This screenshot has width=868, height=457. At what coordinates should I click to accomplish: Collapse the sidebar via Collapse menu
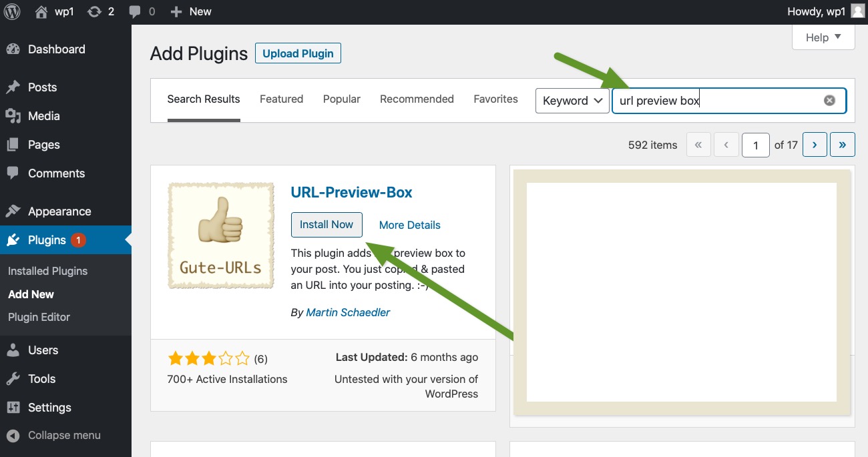(64, 436)
